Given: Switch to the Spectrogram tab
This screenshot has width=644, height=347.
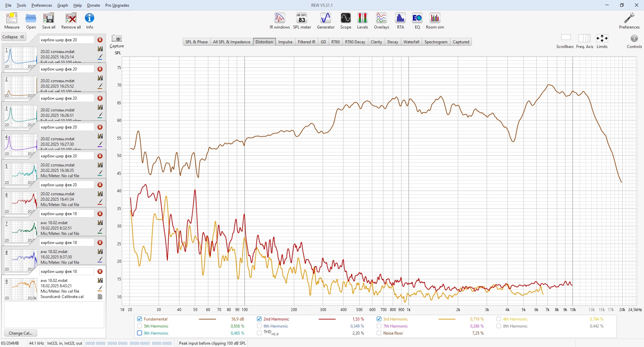Looking at the screenshot, I should [x=436, y=42].
